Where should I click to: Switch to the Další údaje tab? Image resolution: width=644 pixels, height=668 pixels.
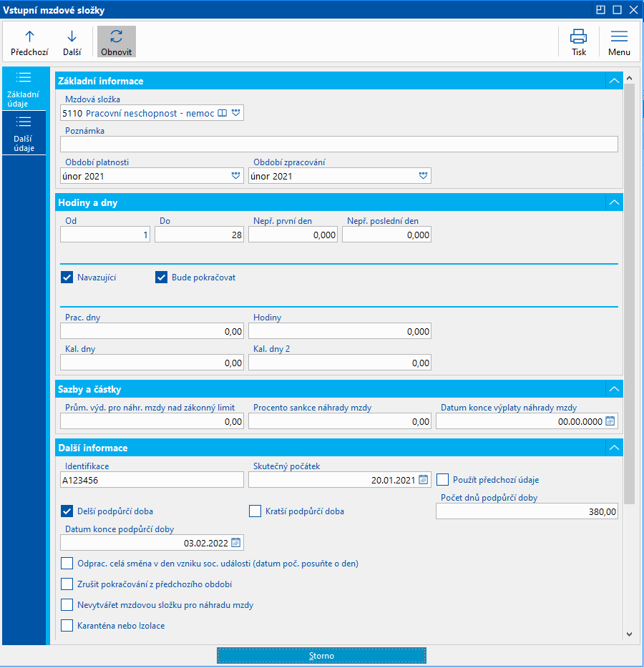24,133
